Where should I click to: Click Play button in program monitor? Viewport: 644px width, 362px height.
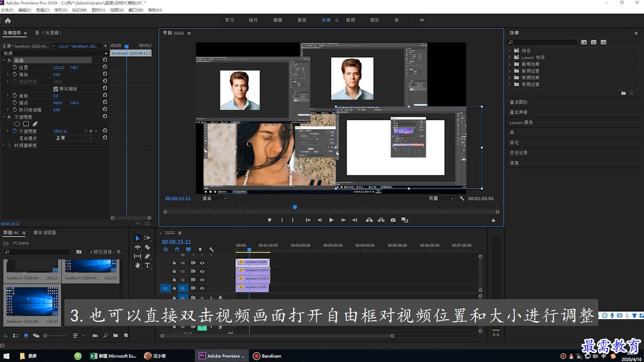click(331, 220)
